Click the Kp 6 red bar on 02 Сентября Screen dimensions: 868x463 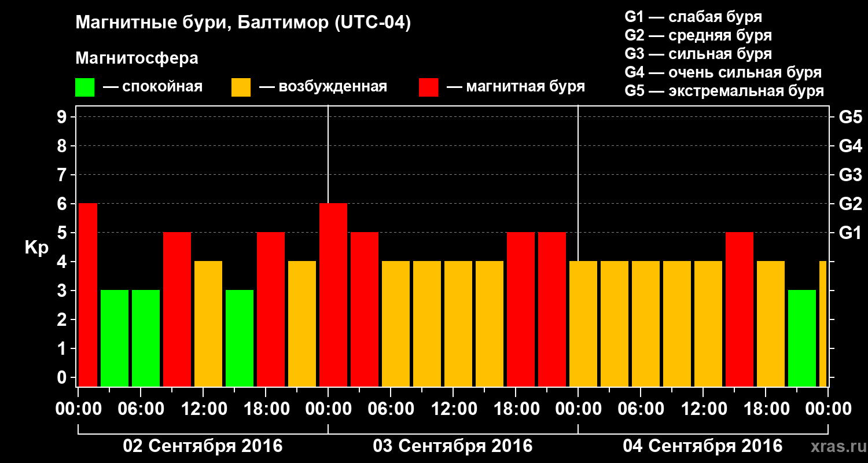88,295
